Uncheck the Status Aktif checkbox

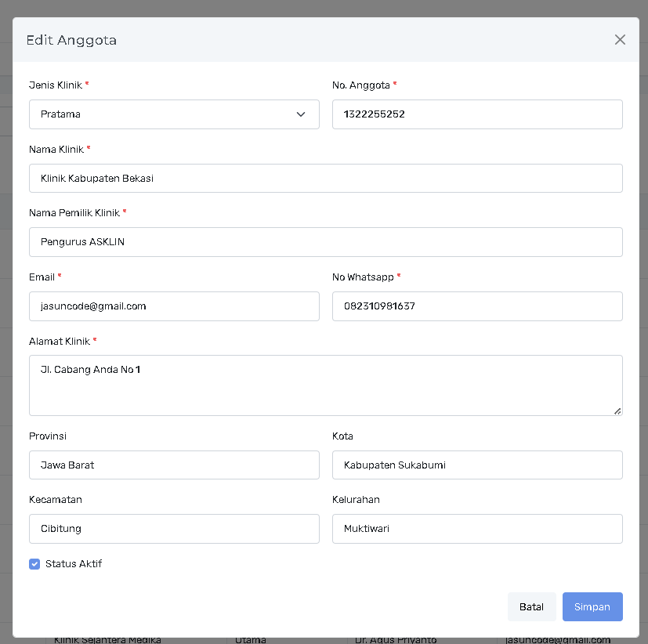pyautogui.click(x=34, y=564)
